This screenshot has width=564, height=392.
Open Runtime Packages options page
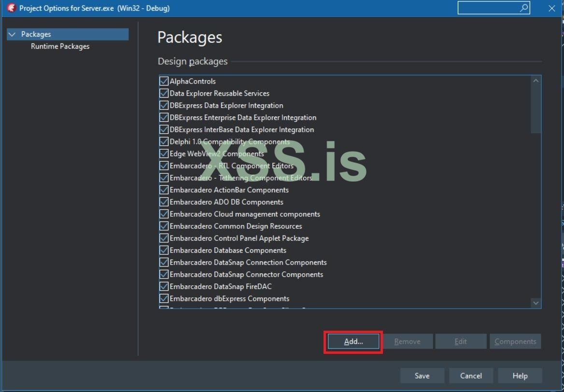tap(60, 46)
